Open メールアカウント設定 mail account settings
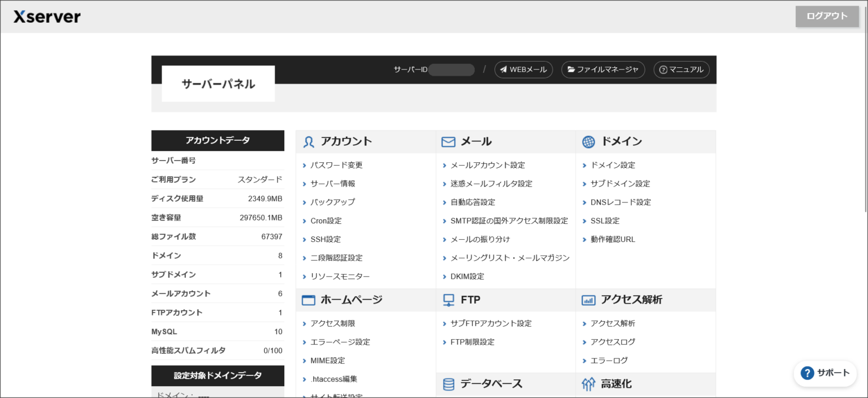This screenshot has height=398, width=868. pos(487,165)
